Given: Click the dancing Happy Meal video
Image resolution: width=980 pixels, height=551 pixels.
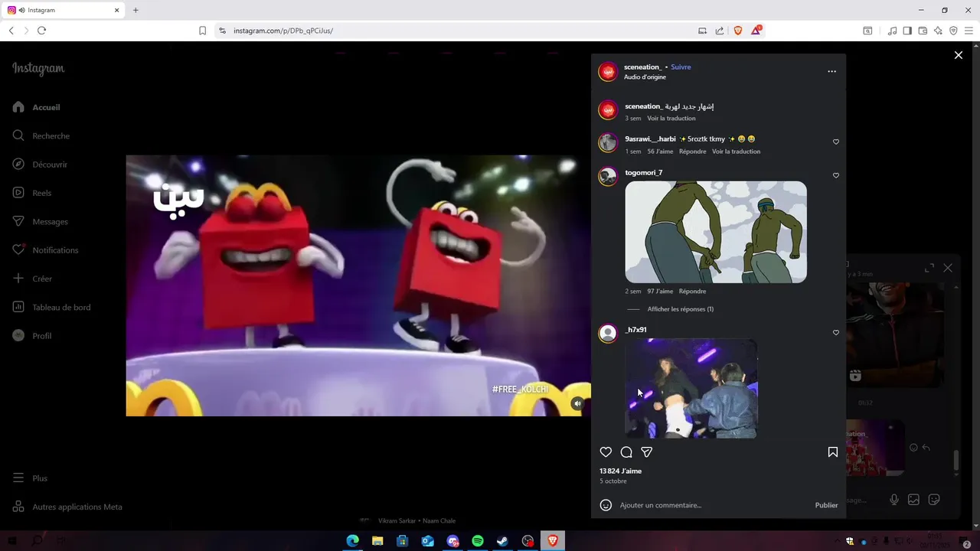Looking at the screenshot, I should [358, 285].
